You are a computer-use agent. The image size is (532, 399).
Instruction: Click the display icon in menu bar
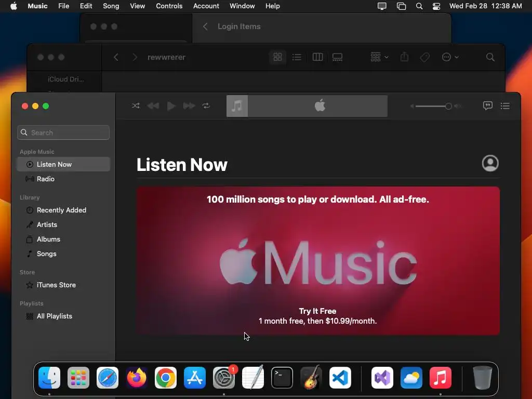[x=382, y=6]
